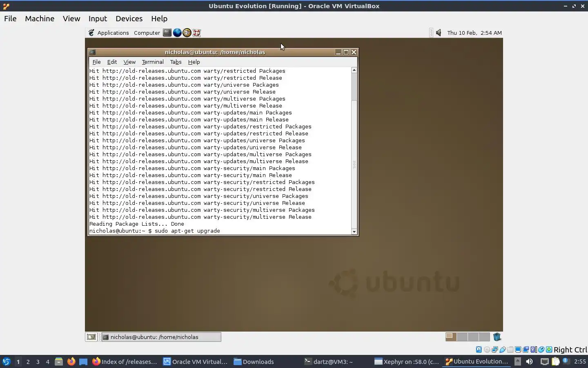Click host taskbar volume icon
Viewport: 588px width, 368px height.
529,361
